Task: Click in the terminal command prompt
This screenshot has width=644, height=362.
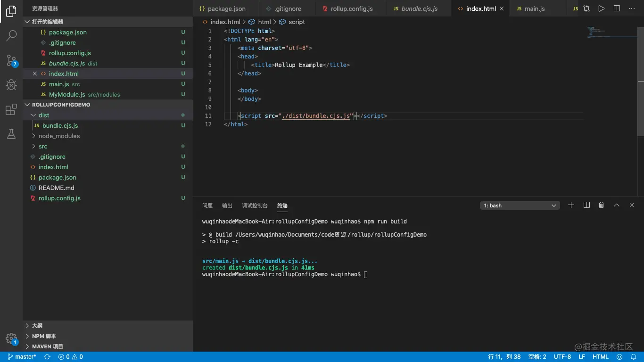Action: (365, 274)
